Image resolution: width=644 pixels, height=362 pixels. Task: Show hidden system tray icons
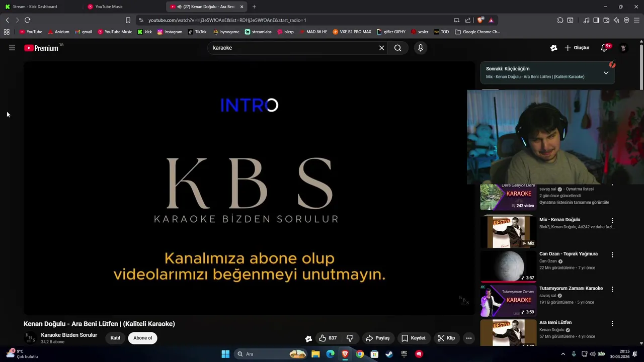point(563,354)
